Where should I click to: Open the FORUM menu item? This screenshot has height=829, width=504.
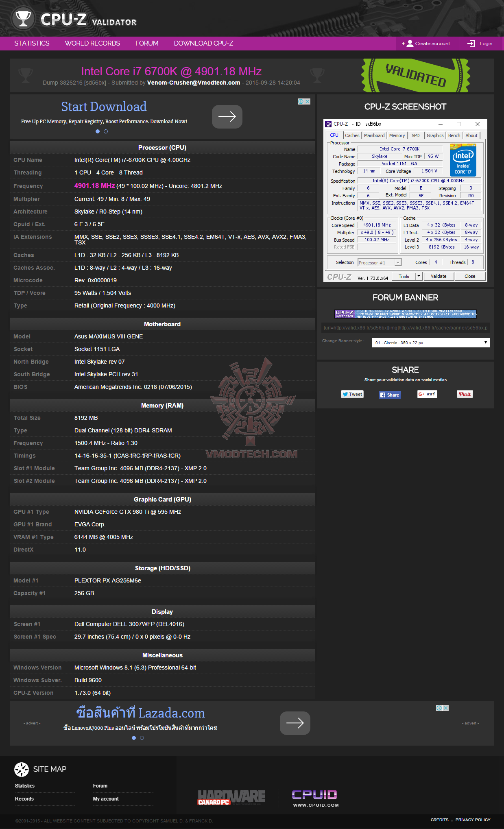[x=147, y=44]
